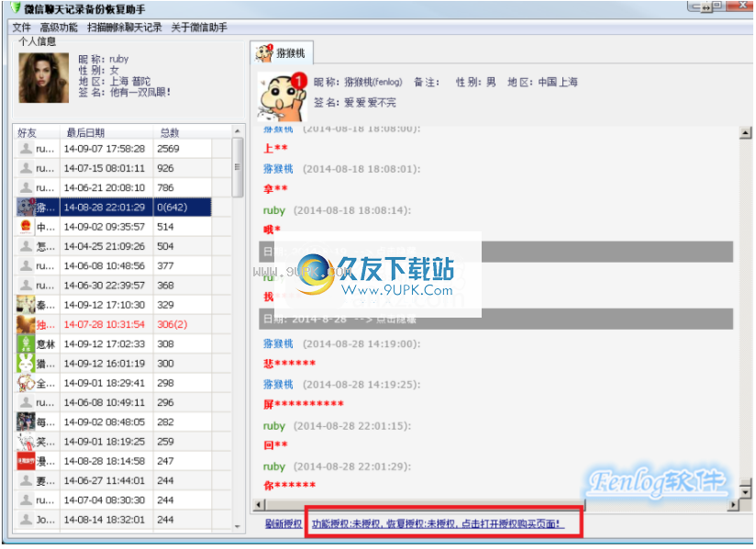Click the avatar in the 14-06-21 20:08:10 row
Viewport: 756px width, 549px height.
coord(26,187)
